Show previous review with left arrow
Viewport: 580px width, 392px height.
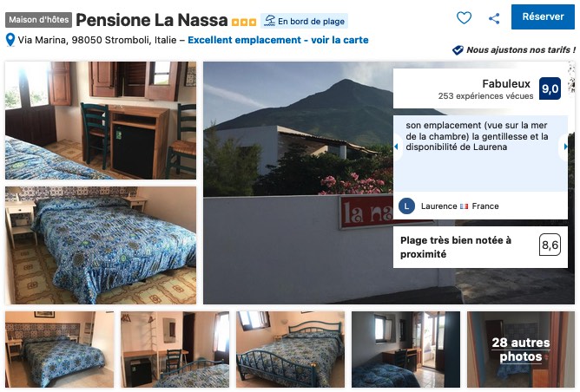[x=397, y=147]
